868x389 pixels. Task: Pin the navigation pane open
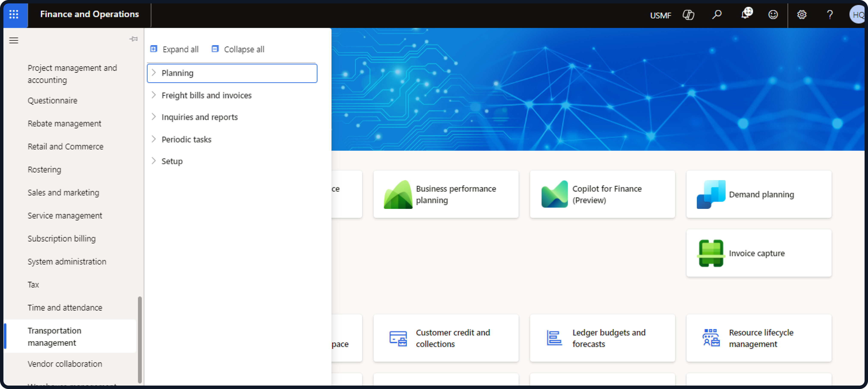134,39
